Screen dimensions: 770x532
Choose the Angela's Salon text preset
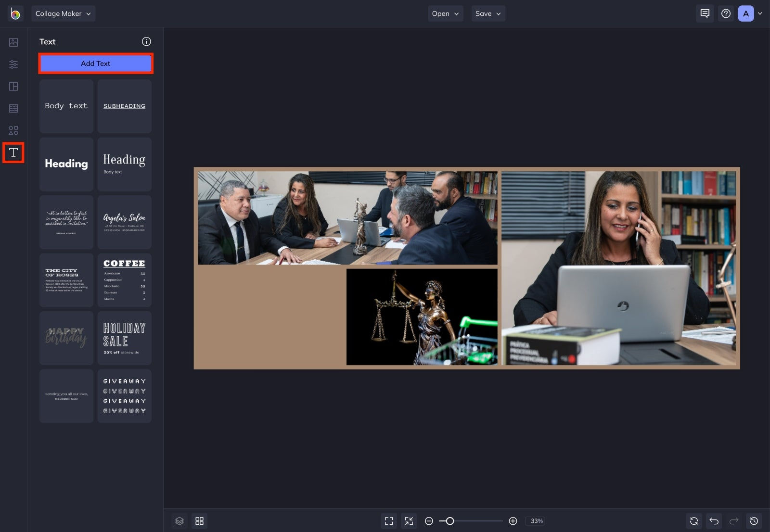(125, 222)
